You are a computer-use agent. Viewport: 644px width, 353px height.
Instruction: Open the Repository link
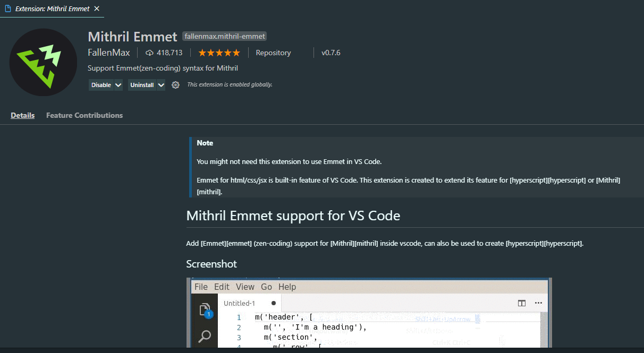(x=273, y=53)
